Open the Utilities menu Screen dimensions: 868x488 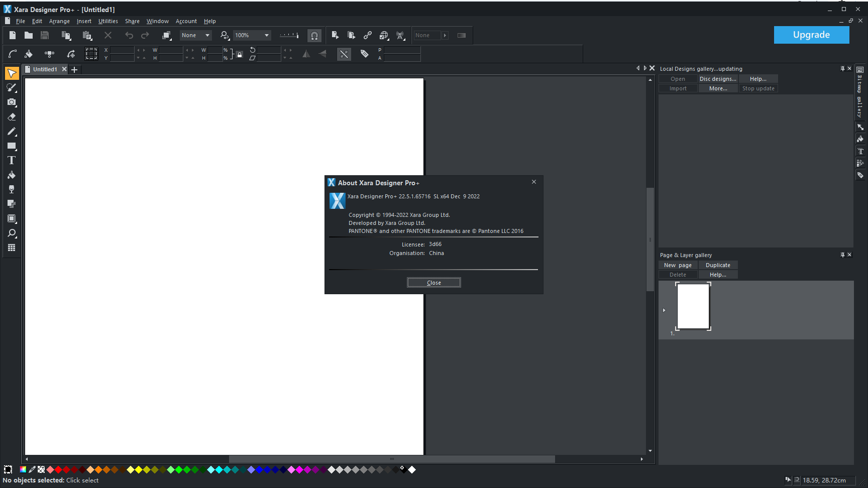click(x=108, y=21)
